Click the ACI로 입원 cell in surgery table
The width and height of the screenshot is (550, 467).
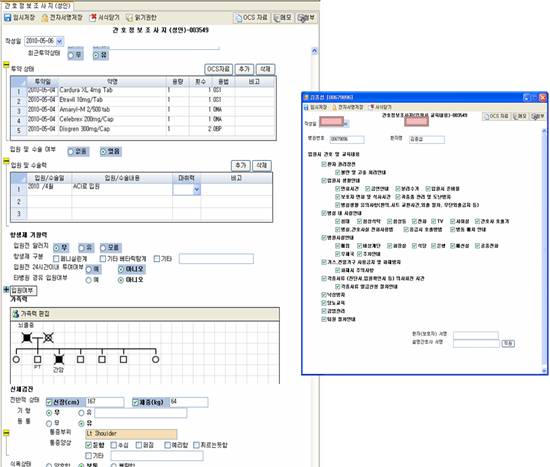[122, 189]
